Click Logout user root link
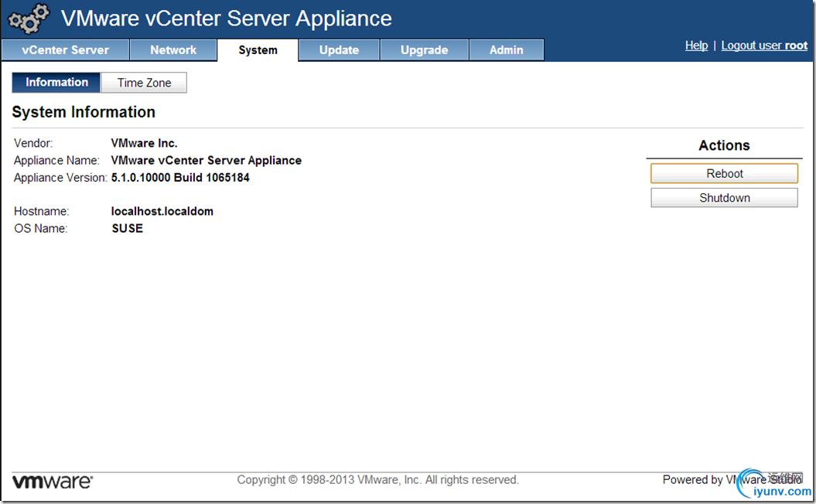This screenshot has height=504, width=816. coord(764,46)
